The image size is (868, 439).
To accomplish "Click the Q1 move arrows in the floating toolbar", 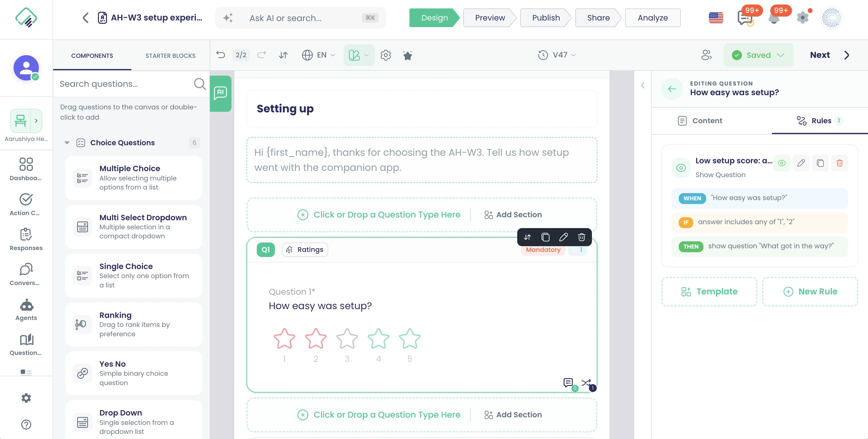I will coord(527,237).
